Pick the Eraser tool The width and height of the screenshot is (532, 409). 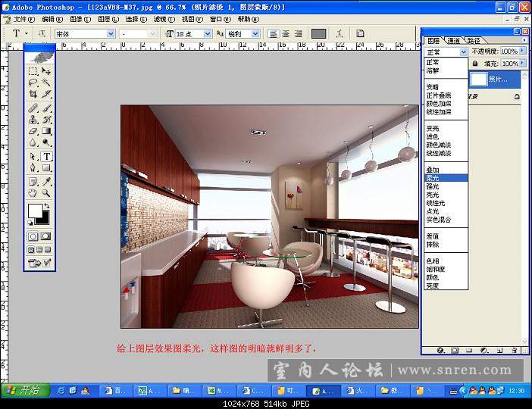click(33, 131)
